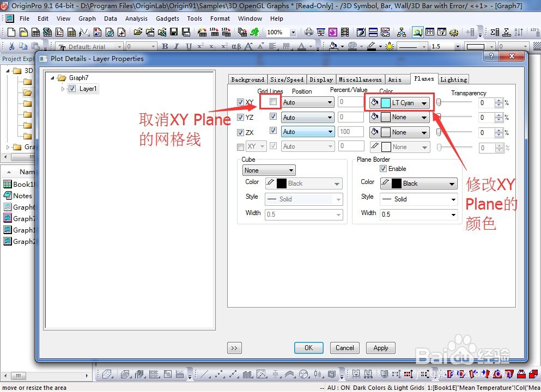Click the YZ plane None color swatch
Screen dimensions: 541x392
click(385, 117)
